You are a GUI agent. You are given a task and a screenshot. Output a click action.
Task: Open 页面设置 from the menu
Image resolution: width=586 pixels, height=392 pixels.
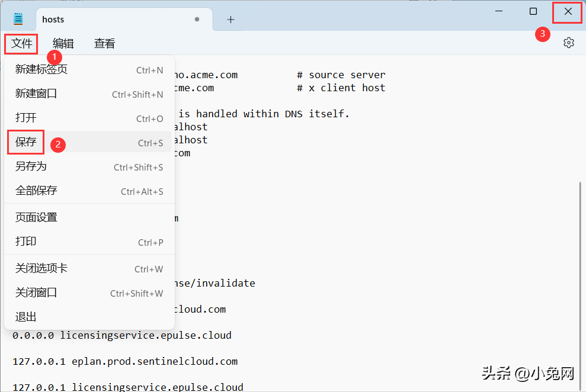[36, 217]
